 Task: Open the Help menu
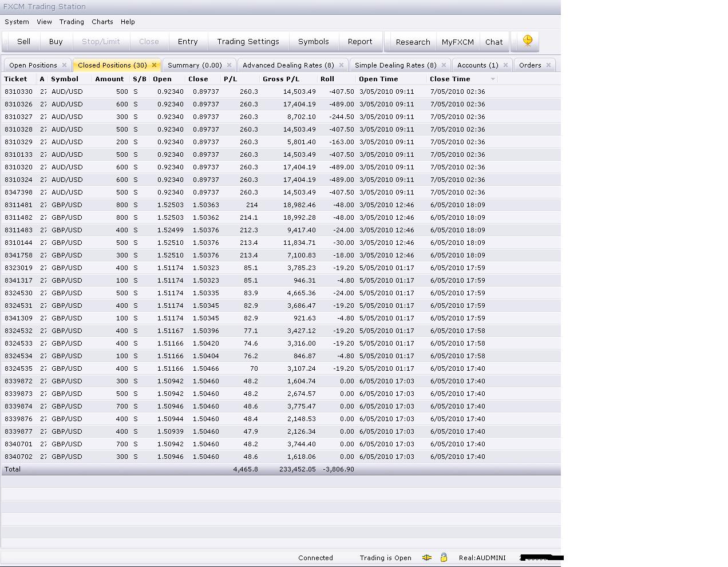128,22
